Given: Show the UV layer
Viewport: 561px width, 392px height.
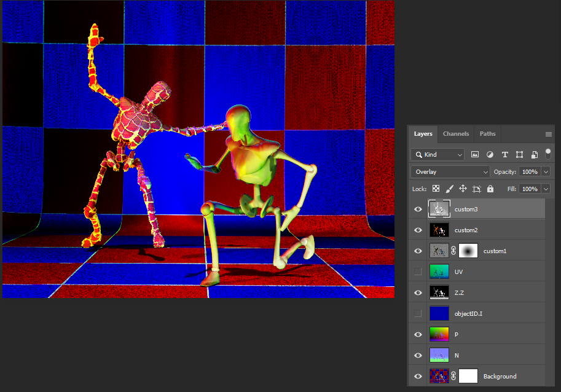Looking at the screenshot, I should (x=418, y=272).
